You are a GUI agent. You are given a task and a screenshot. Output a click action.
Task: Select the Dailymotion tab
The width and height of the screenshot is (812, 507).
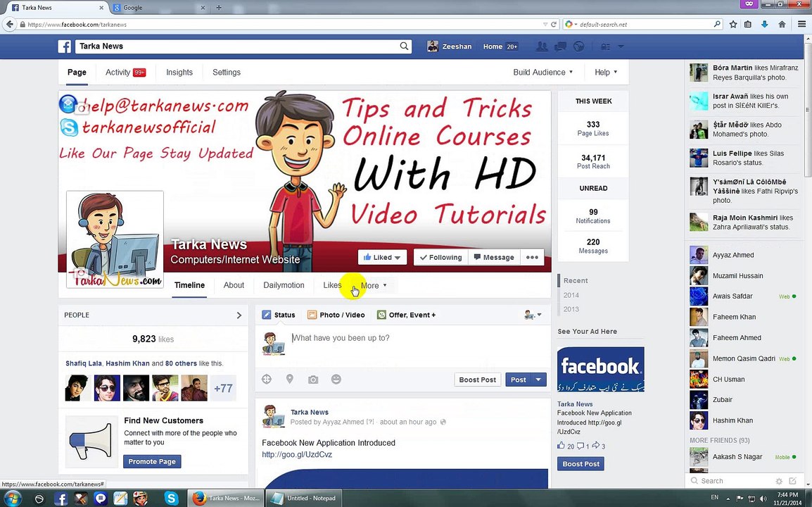coord(284,285)
